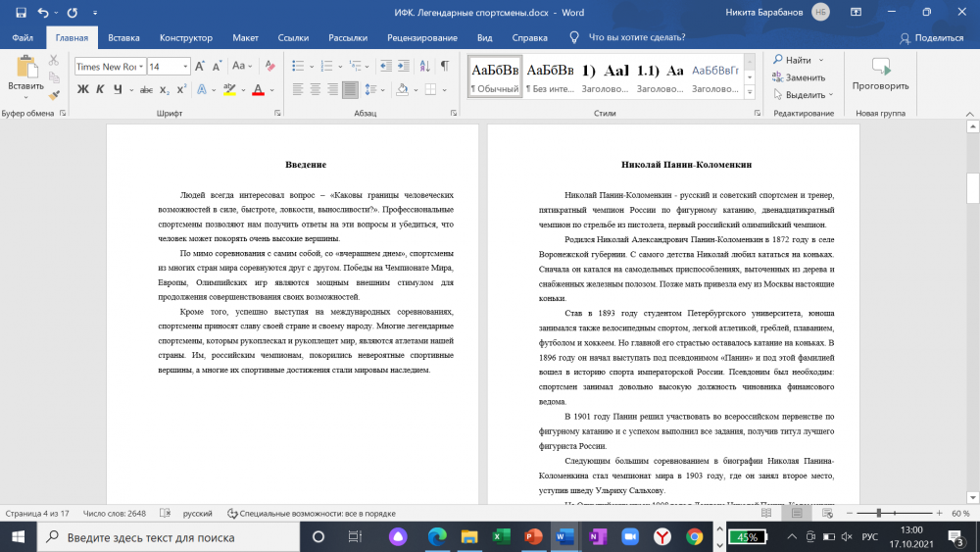Open the Файл tab
Image resolution: width=980 pixels, height=552 pixels.
pos(23,37)
